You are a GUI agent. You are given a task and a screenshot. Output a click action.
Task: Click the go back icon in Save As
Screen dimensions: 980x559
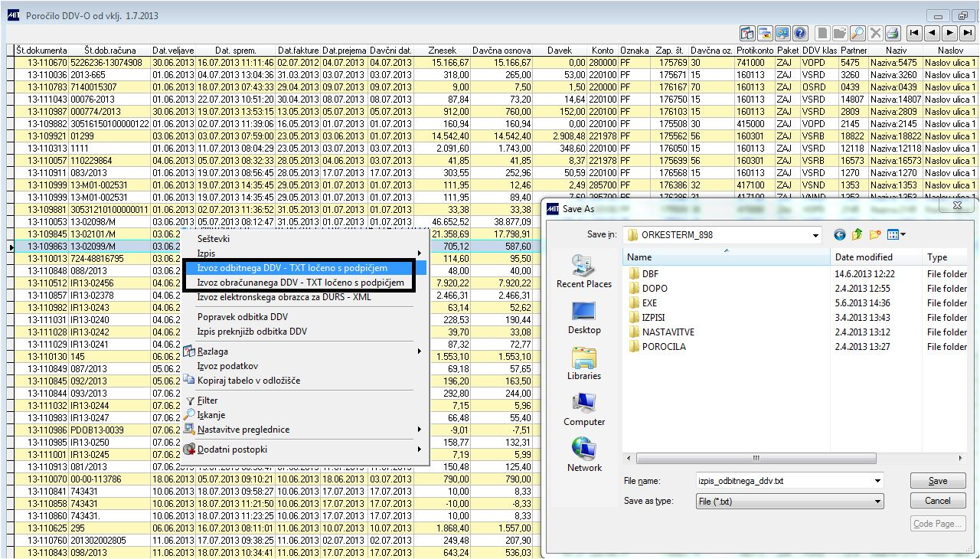841,235
